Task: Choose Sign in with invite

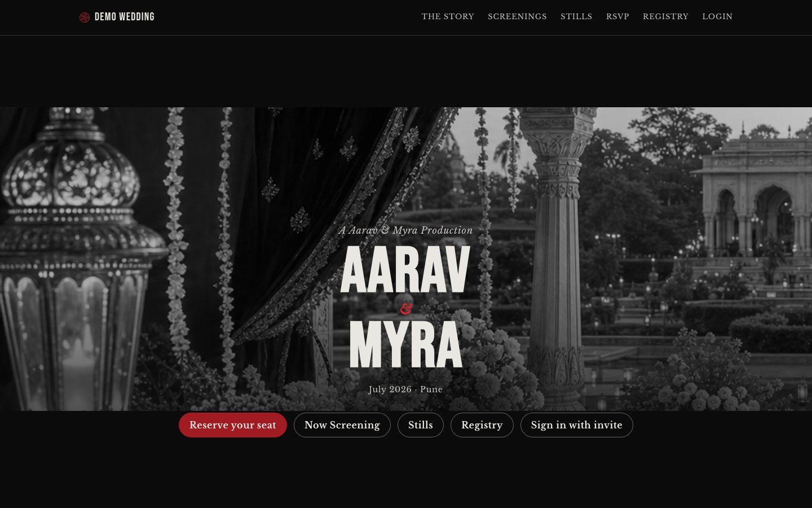Action: coord(576,425)
